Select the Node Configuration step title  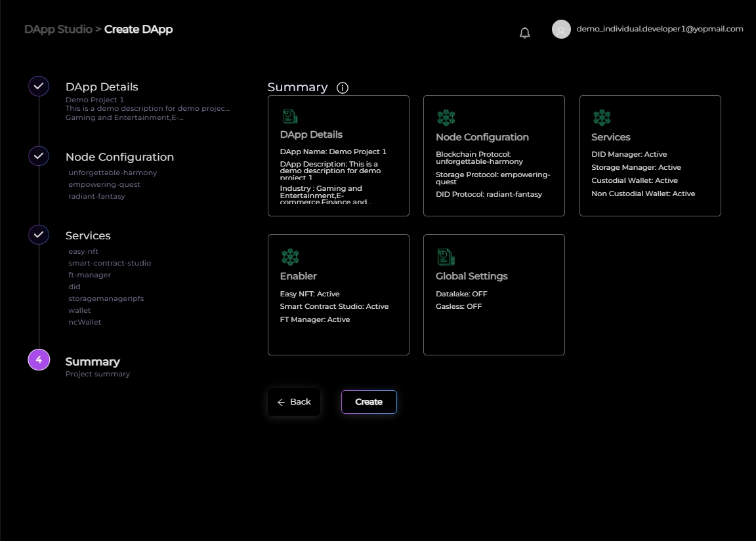(x=119, y=157)
